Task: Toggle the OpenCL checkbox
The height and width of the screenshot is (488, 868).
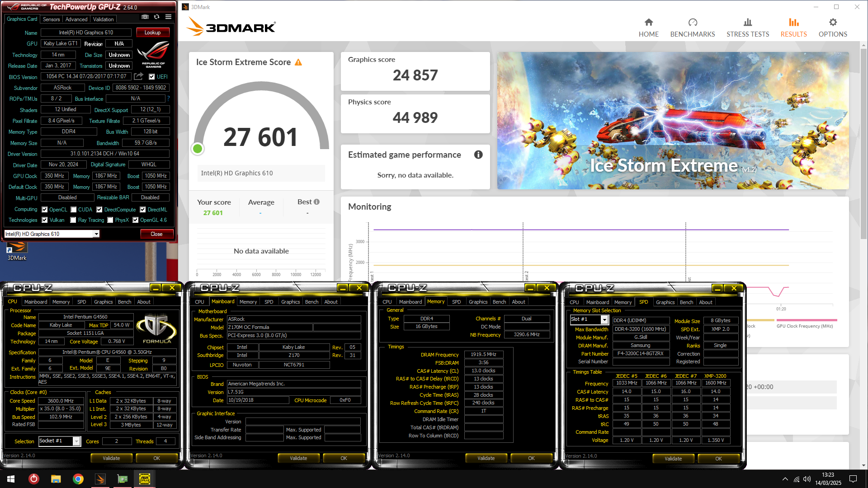Action: pyautogui.click(x=45, y=210)
